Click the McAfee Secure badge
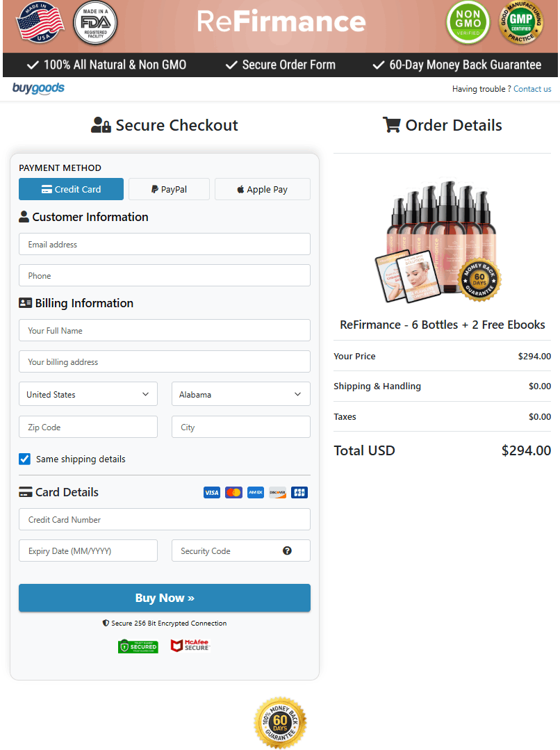Screen dimensions: 560x750 click(x=190, y=646)
